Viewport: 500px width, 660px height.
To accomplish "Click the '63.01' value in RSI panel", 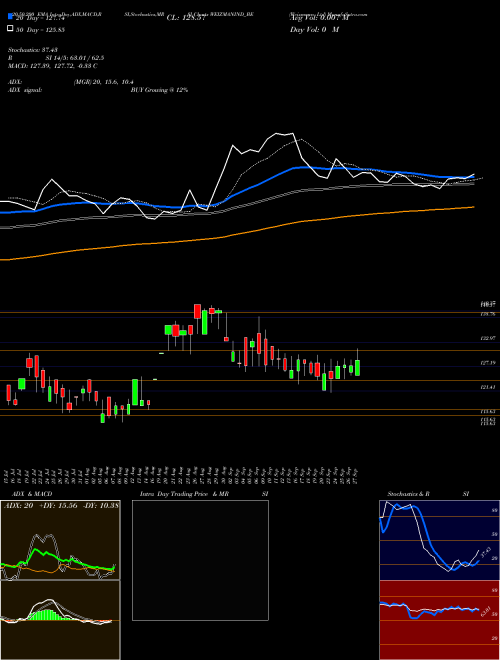I will [486, 610].
